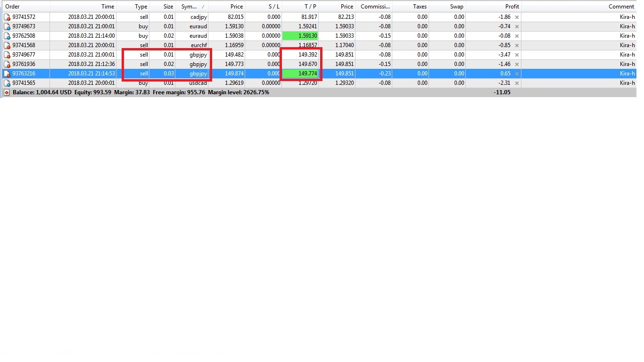This screenshot has height=362, width=644.
Task: Click the Comment column header
Action: pos(621,7)
